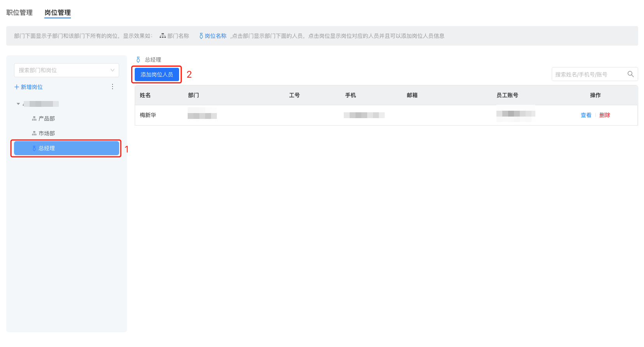Click the org-chart icon beside 产品部

[34, 119]
